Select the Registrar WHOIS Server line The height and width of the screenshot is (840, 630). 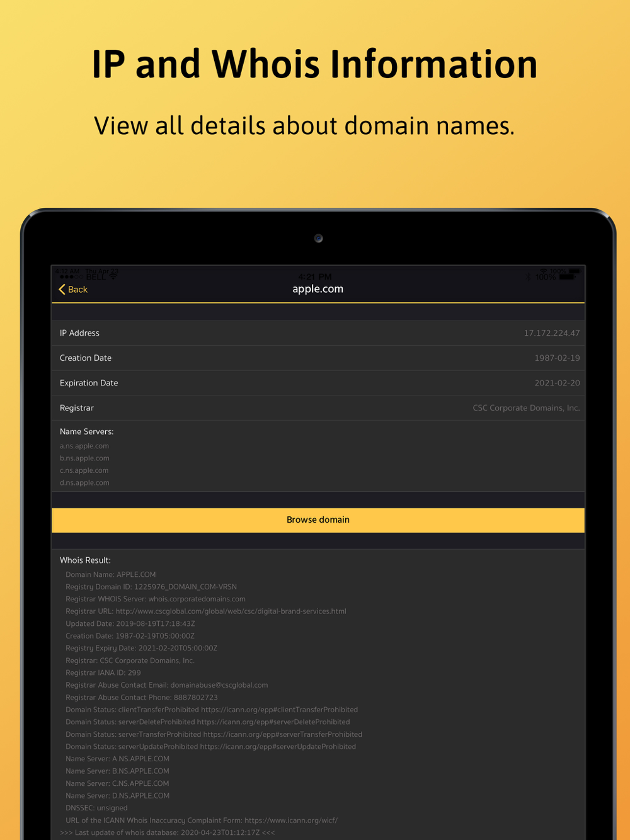tap(156, 599)
